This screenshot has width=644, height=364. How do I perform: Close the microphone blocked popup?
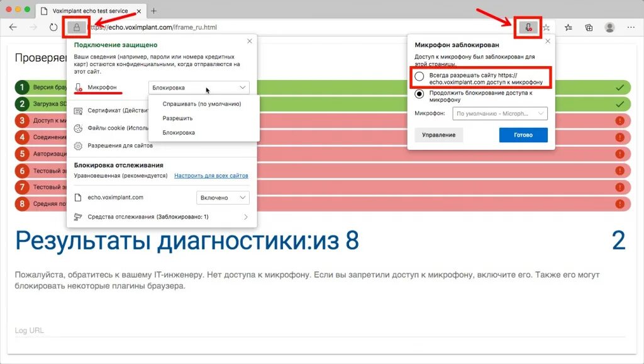pyautogui.click(x=548, y=41)
